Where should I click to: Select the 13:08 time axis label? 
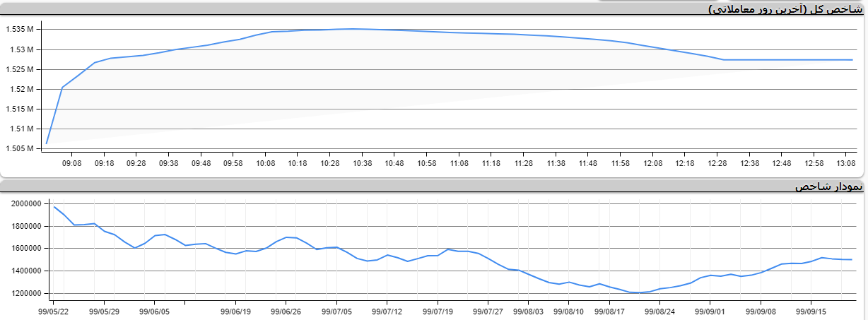coord(846,163)
